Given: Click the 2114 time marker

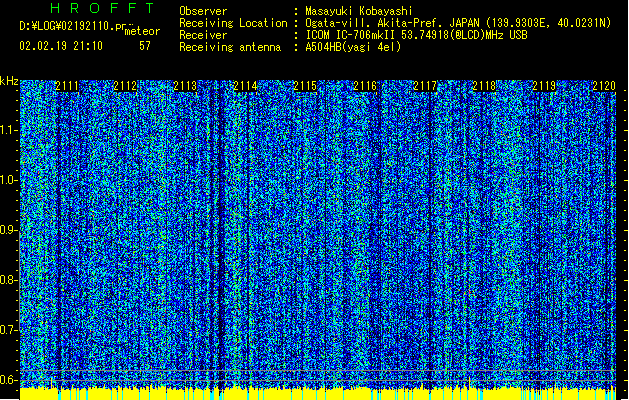Looking at the screenshot, I should coord(245,86).
